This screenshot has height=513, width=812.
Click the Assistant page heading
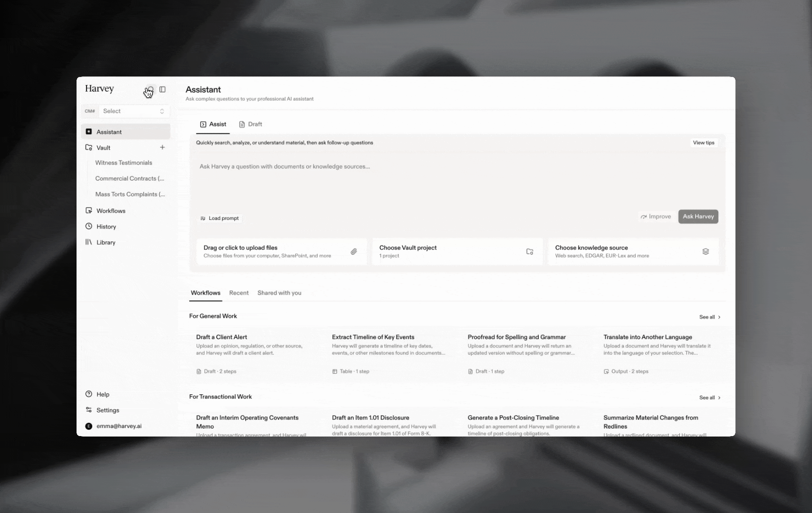point(203,90)
